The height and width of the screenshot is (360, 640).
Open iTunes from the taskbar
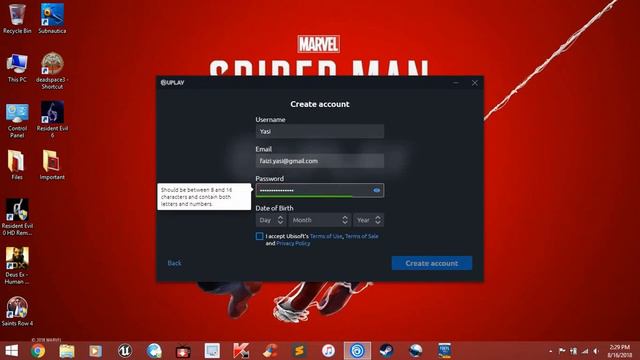tap(328, 351)
